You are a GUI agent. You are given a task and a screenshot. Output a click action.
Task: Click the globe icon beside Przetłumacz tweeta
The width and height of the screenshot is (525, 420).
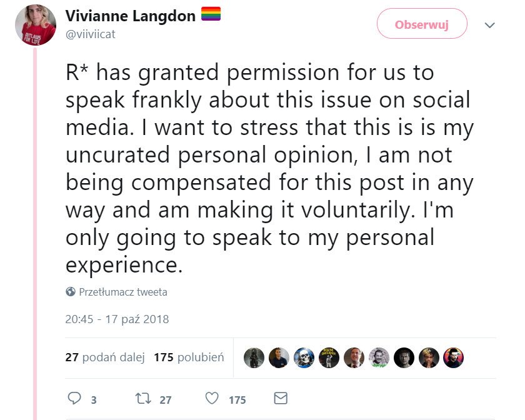pyautogui.click(x=71, y=292)
